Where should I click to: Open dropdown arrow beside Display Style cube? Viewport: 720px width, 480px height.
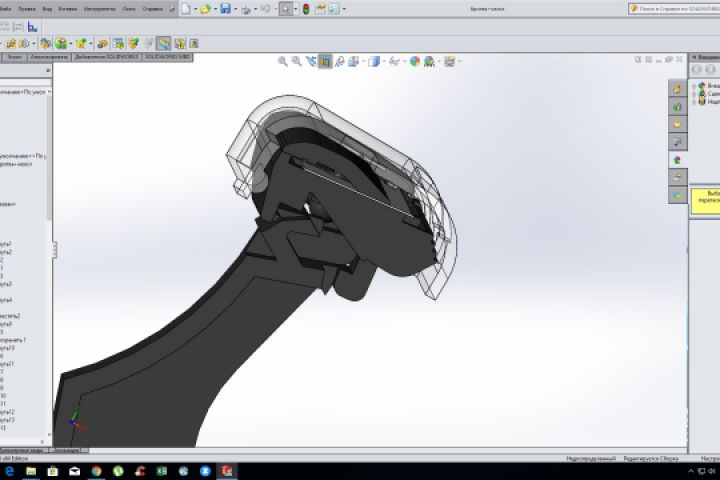pos(384,61)
